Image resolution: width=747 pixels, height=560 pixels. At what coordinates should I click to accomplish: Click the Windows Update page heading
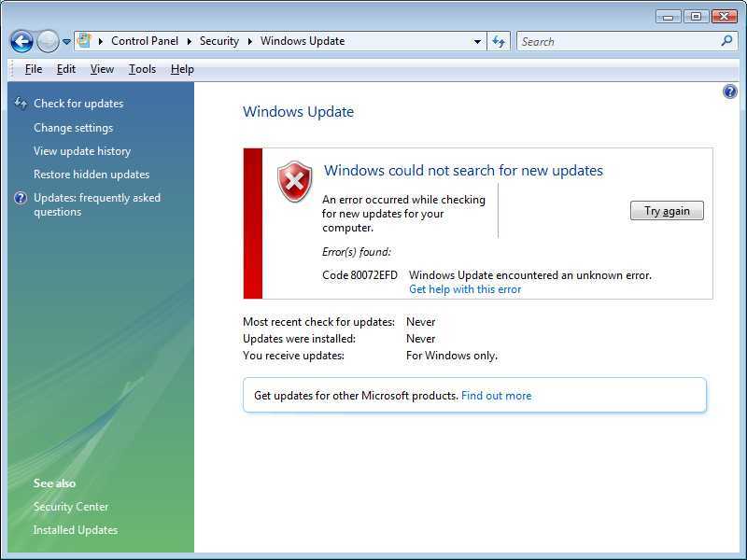[x=298, y=111]
